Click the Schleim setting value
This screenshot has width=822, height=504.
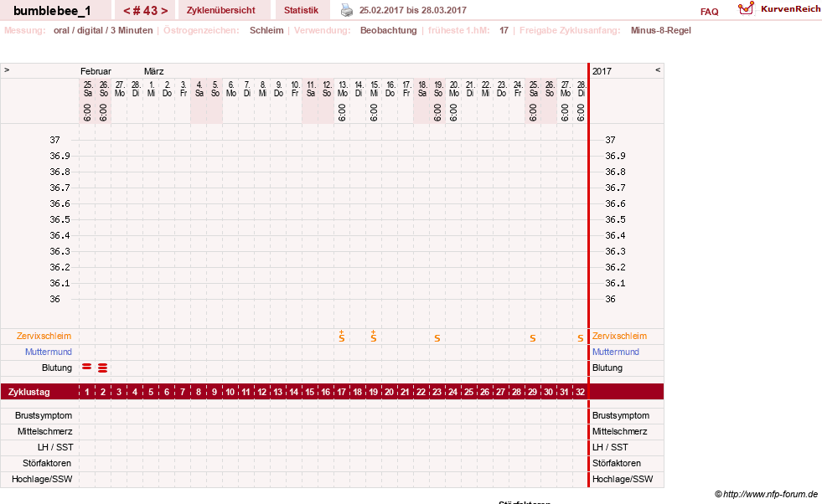point(266,30)
